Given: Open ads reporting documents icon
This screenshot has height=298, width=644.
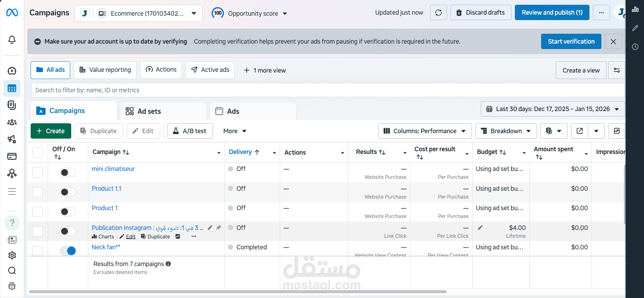Looking at the screenshot, I should (12, 105).
